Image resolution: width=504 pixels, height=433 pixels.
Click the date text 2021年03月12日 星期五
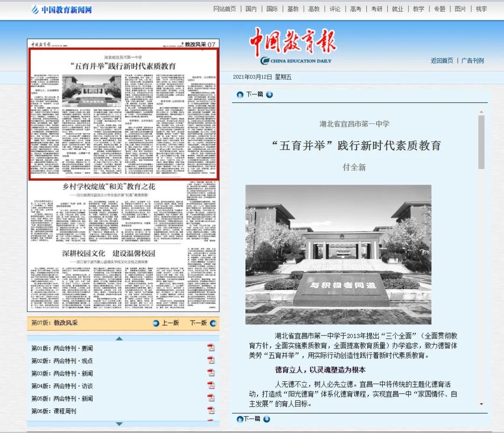coord(262,77)
